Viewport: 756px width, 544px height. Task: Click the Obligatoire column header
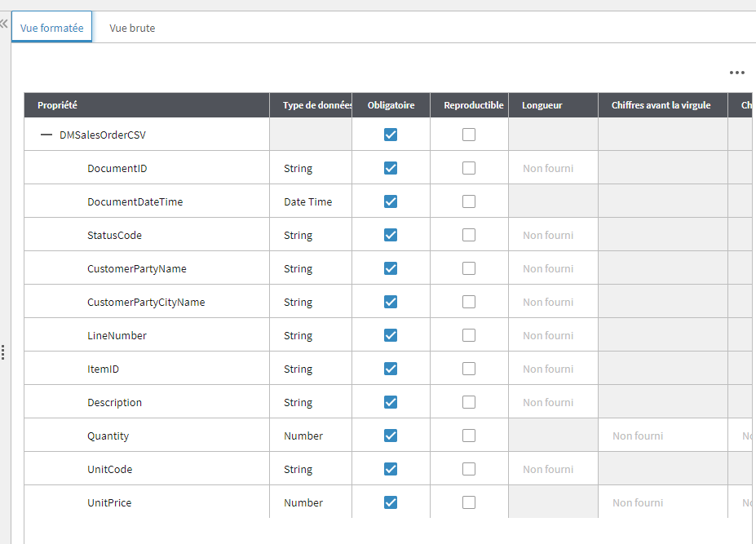click(x=391, y=105)
